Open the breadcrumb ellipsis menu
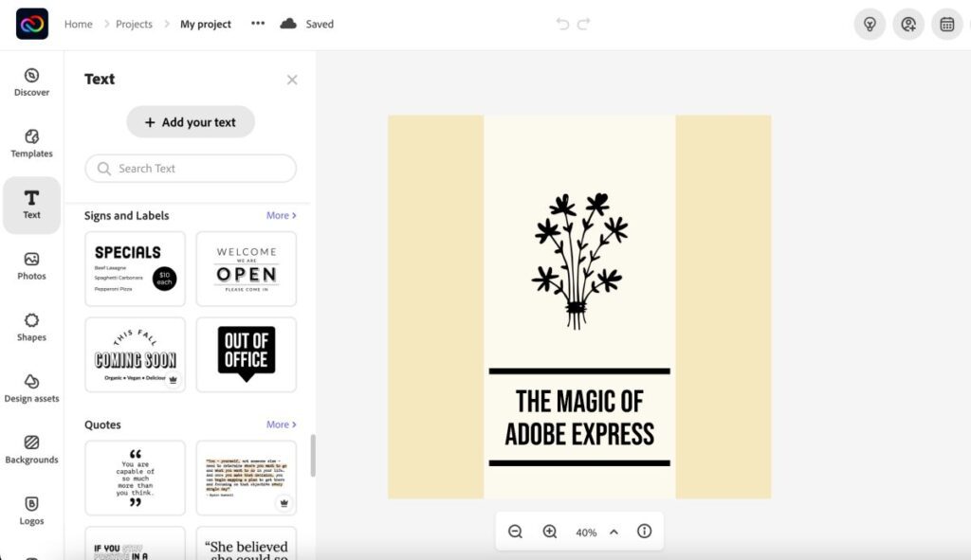This screenshot has height=560, width=971. 257,24
